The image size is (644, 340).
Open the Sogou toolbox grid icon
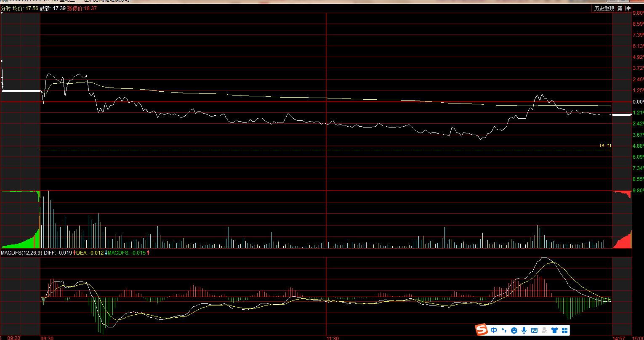565,330
